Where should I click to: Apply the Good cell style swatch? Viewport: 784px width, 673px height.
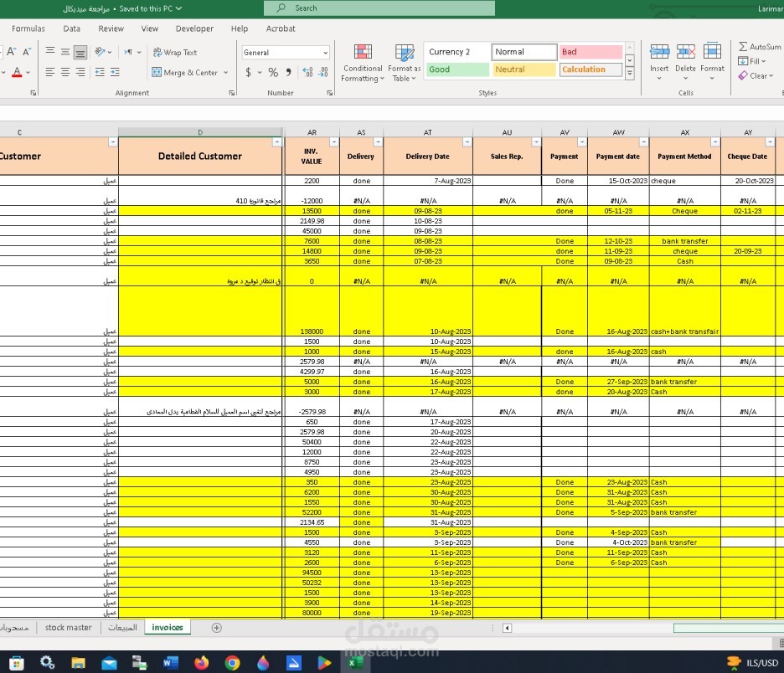456,69
